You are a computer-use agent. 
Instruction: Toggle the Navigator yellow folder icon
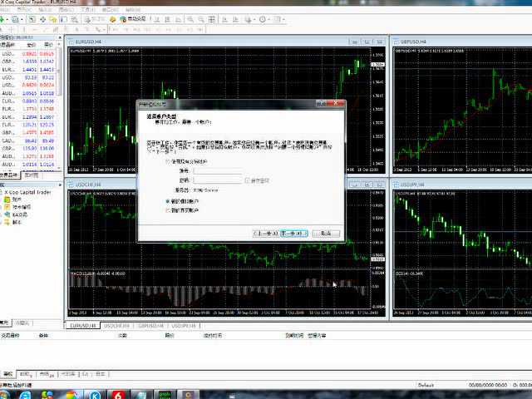[53, 20]
